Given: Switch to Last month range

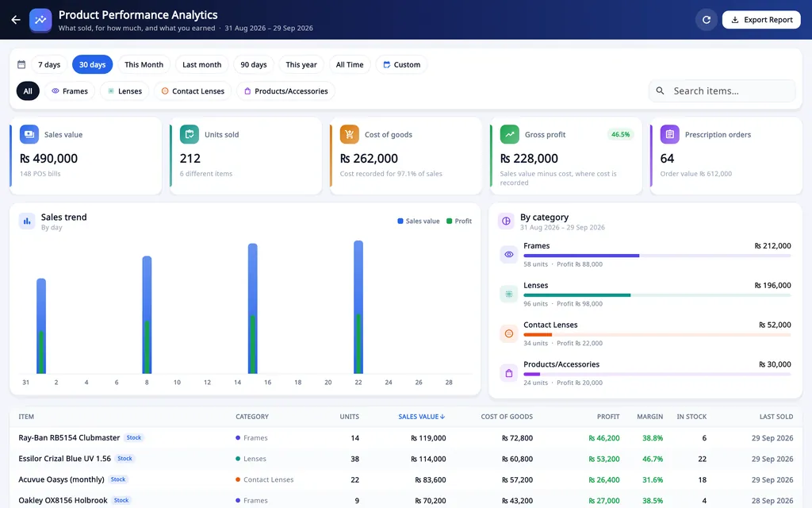Looking at the screenshot, I should 202,64.
